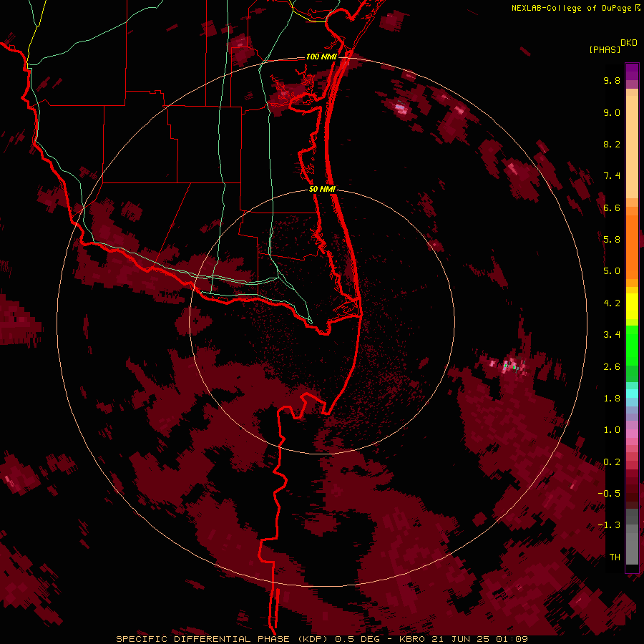Image resolution: width=644 pixels, height=644 pixels.
Task: Click the gray bottom segment of color bar
Action: (632, 536)
